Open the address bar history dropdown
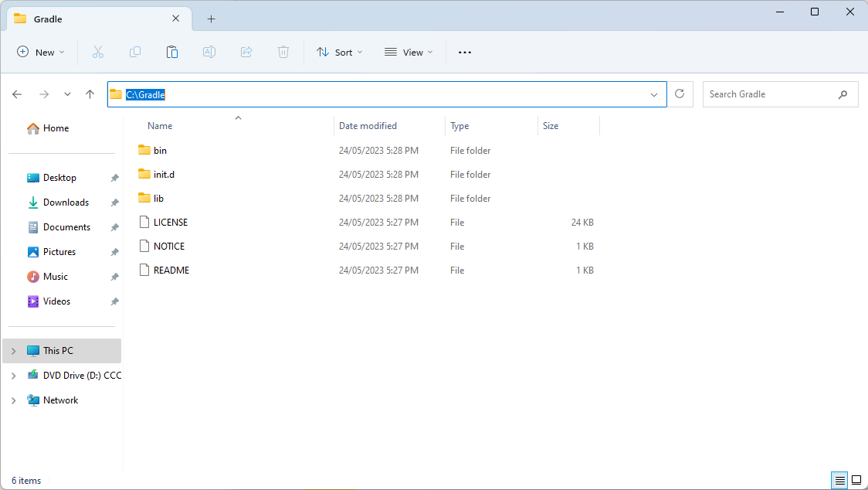Viewport: 868px width, 490px height. (x=654, y=94)
